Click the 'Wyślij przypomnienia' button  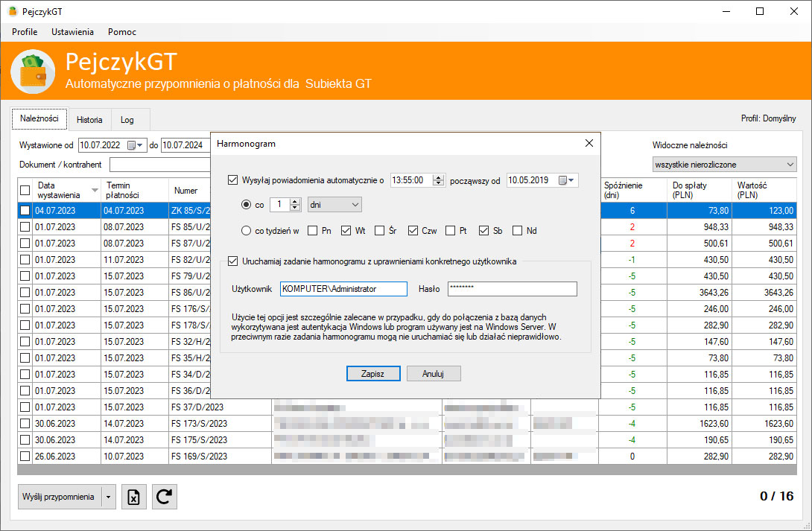click(60, 497)
